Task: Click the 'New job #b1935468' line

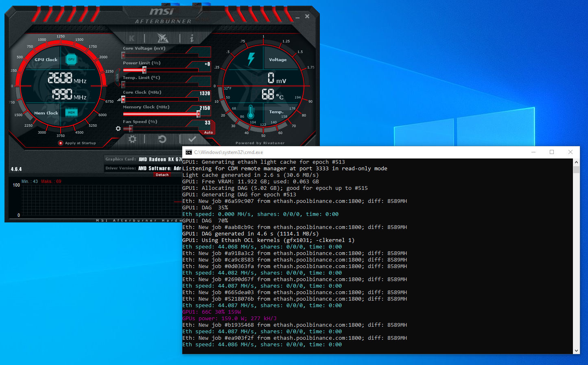Action: click(295, 325)
